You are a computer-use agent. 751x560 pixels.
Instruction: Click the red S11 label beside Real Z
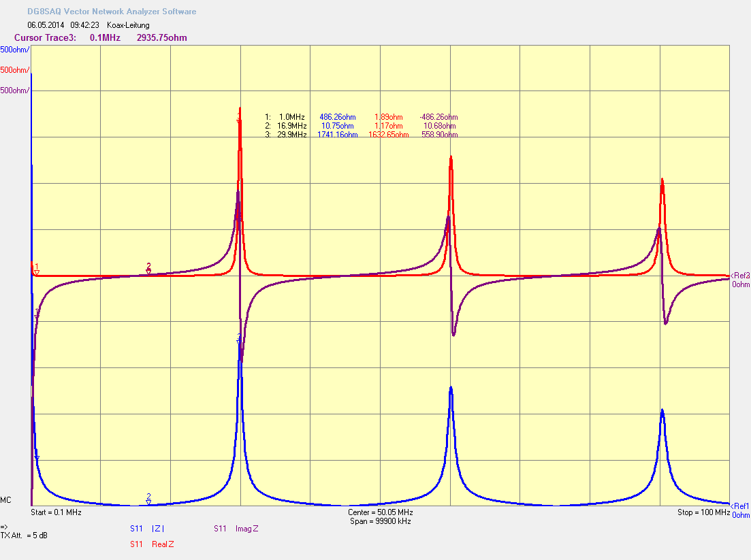pos(136,544)
